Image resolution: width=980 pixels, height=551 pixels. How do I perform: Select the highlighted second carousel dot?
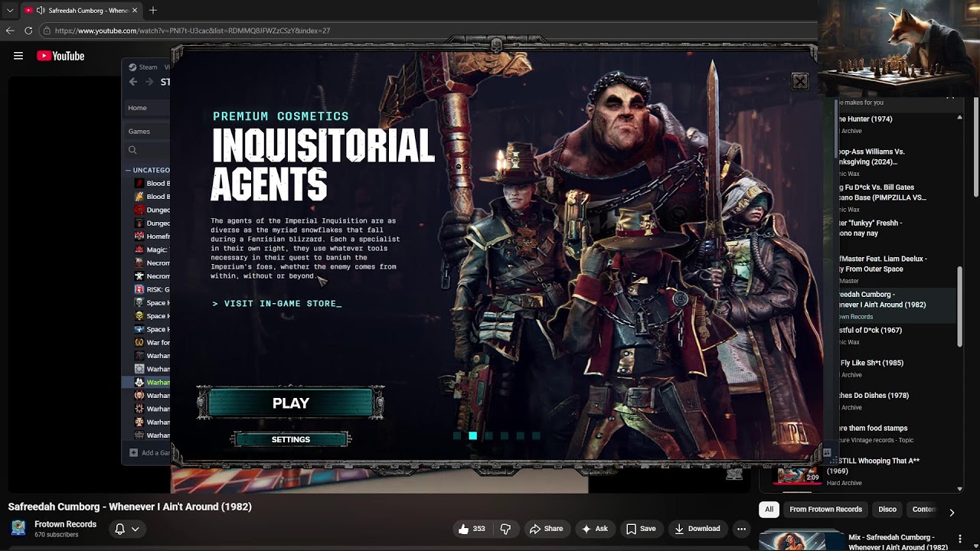pyautogui.click(x=473, y=436)
